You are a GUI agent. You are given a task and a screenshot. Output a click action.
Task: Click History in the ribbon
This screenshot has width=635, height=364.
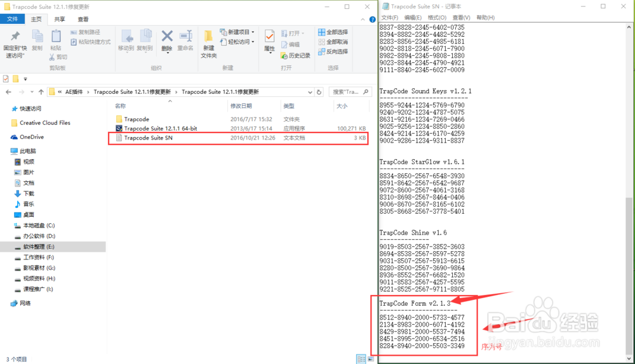pyautogui.click(x=296, y=55)
